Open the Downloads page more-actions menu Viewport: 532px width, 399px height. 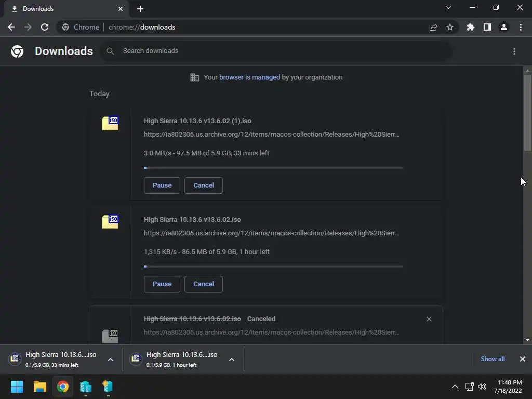point(514,51)
